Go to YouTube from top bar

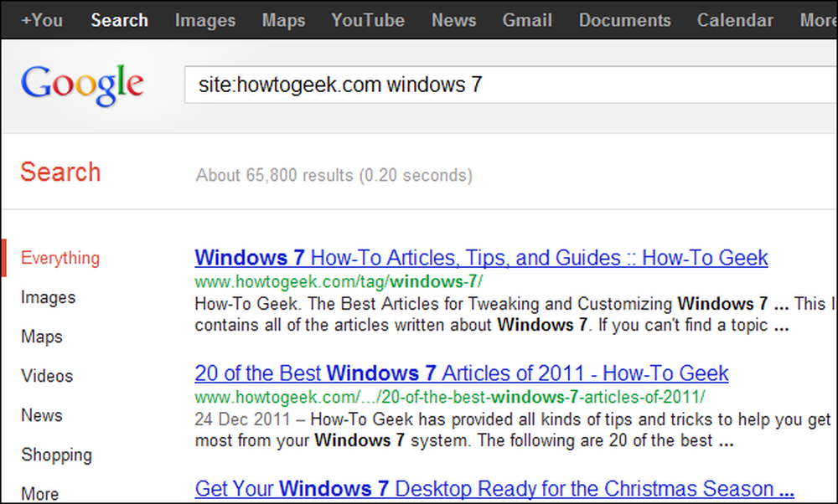(x=368, y=20)
